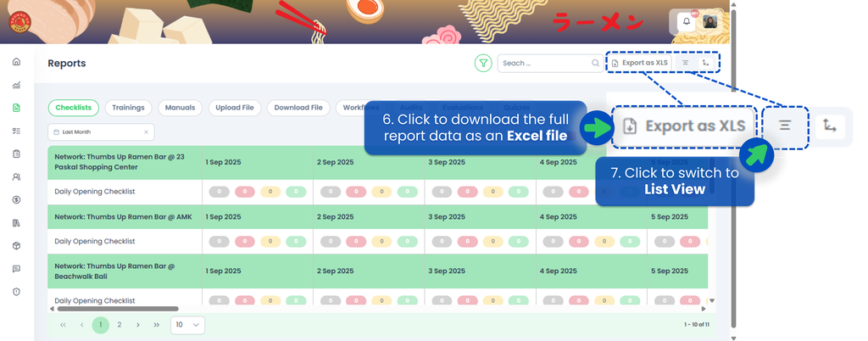The height and width of the screenshot is (341, 868).
Task: Click the small Export as XLS button
Action: 640,63
